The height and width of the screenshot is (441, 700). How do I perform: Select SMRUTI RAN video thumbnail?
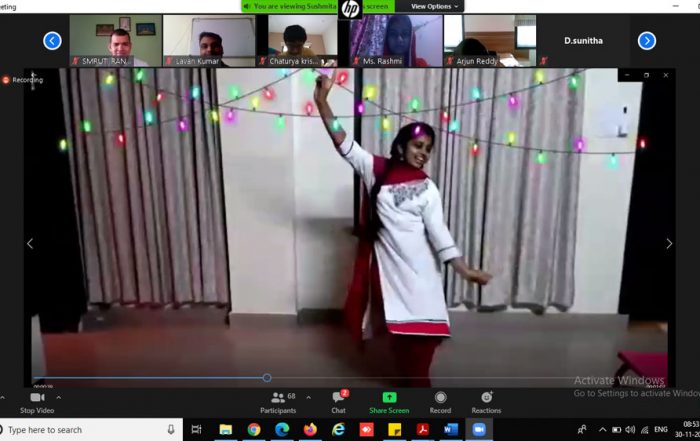(116, 41)
